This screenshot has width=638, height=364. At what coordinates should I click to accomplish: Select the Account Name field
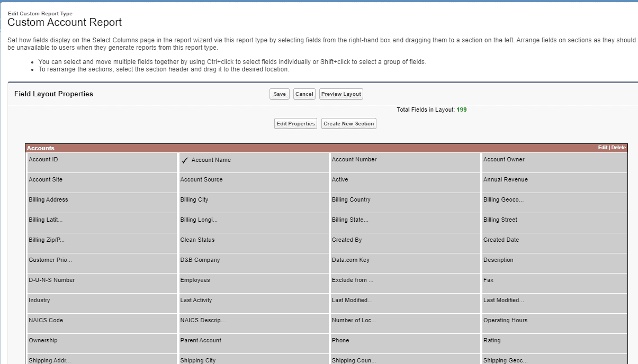(254, 162)
